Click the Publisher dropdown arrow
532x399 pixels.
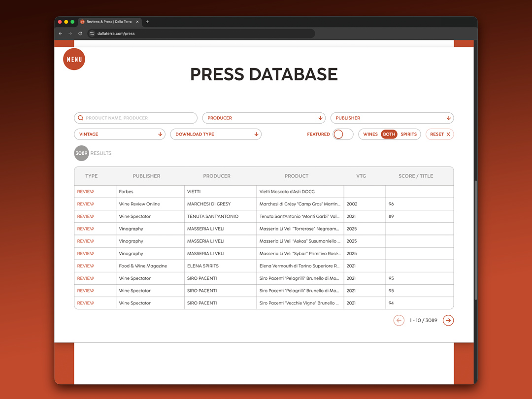click(x=449, y=118)
